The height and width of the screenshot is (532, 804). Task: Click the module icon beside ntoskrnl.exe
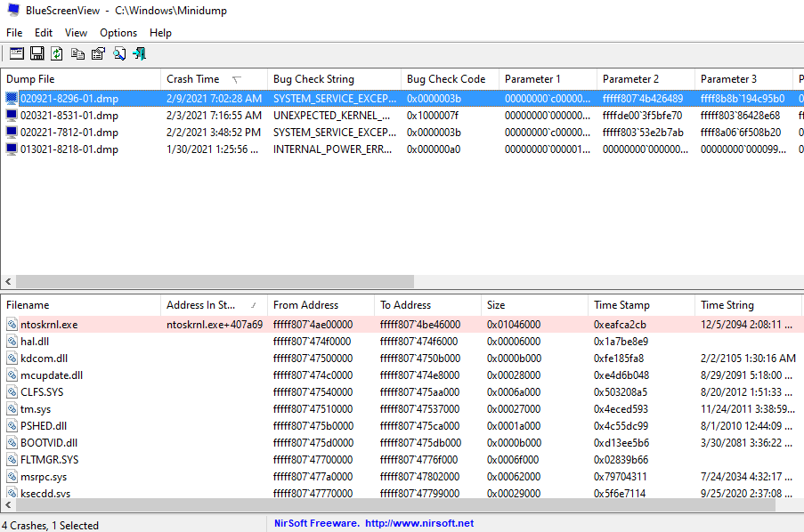(x=12, y=325)
